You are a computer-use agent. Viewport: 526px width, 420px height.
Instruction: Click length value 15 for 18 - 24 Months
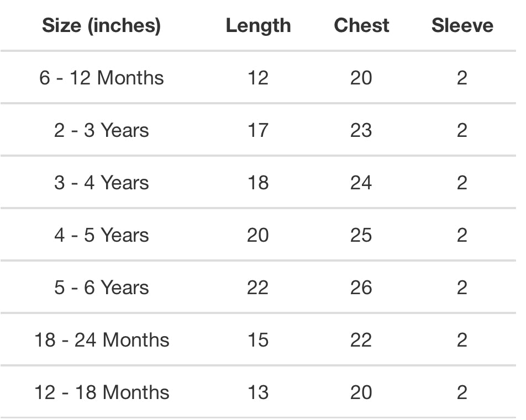(258, 340)
